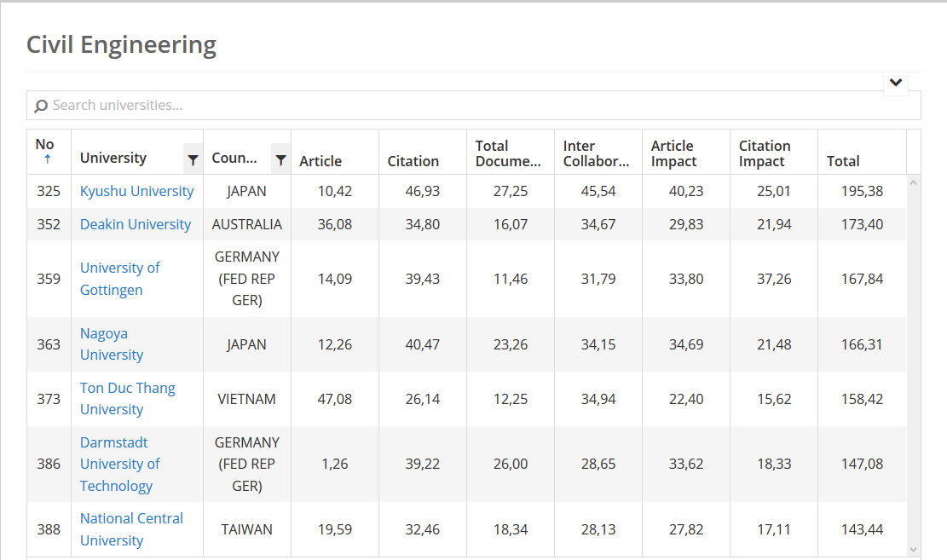Click article impact value 40,23
Screen dimensions: 947x560
pyautogui.click(x=686, y=191)
